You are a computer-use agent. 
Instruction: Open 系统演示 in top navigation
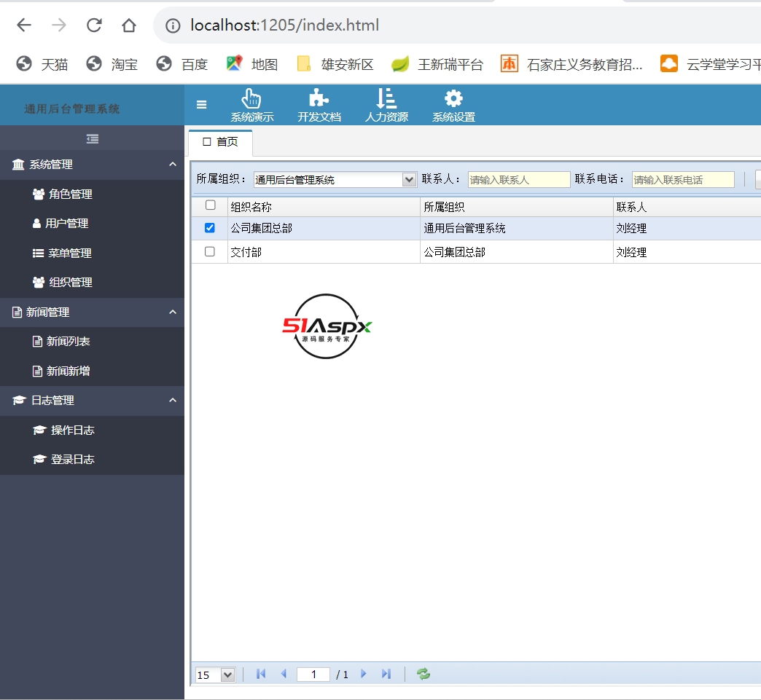coord(252,106)
